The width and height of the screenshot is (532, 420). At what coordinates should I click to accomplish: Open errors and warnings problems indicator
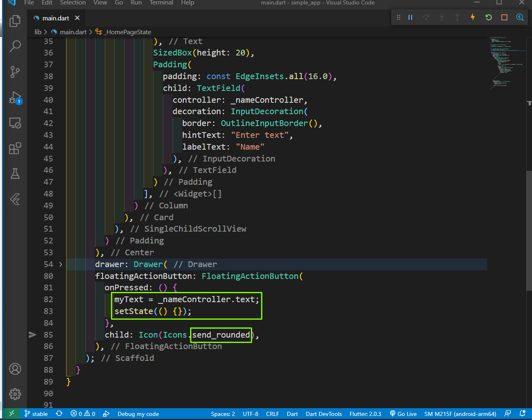(x=83, y=413)
